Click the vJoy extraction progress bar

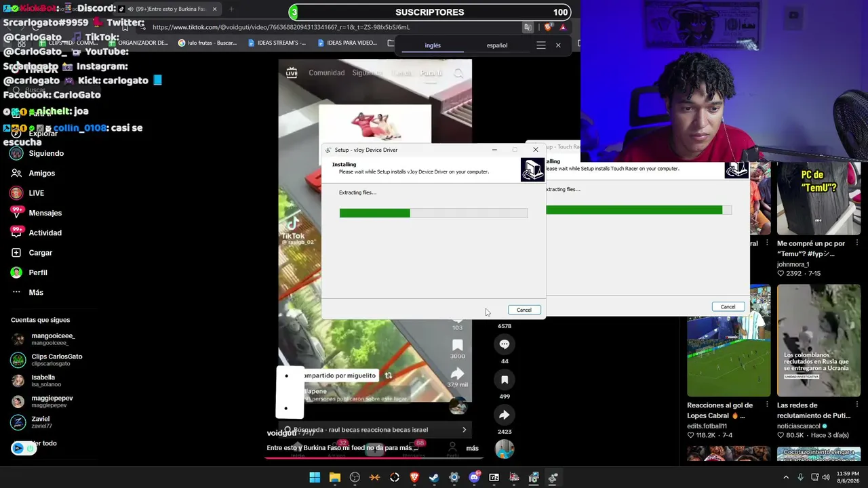[x=433, y=213]
